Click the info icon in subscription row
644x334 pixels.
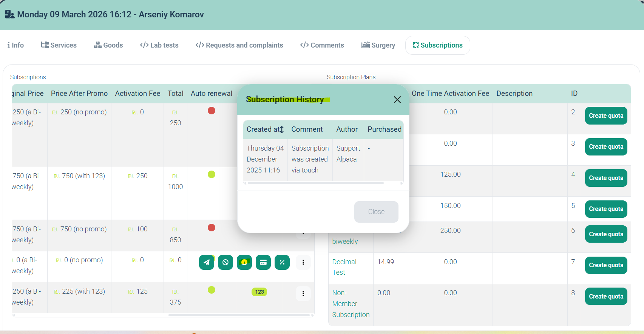(x=244, y=262)
